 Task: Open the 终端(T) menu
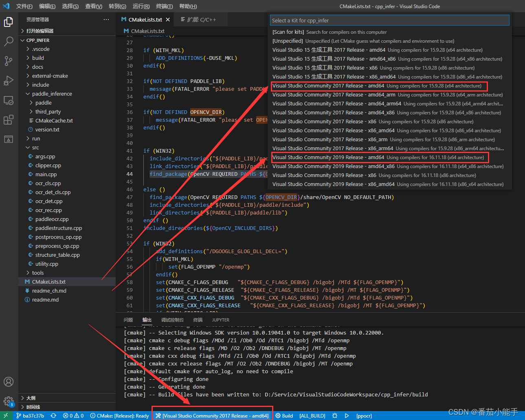click(x=164, y=6)
